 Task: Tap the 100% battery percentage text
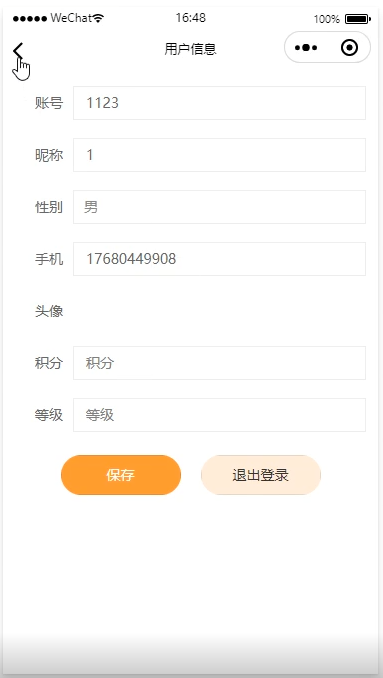click(326, 19)
